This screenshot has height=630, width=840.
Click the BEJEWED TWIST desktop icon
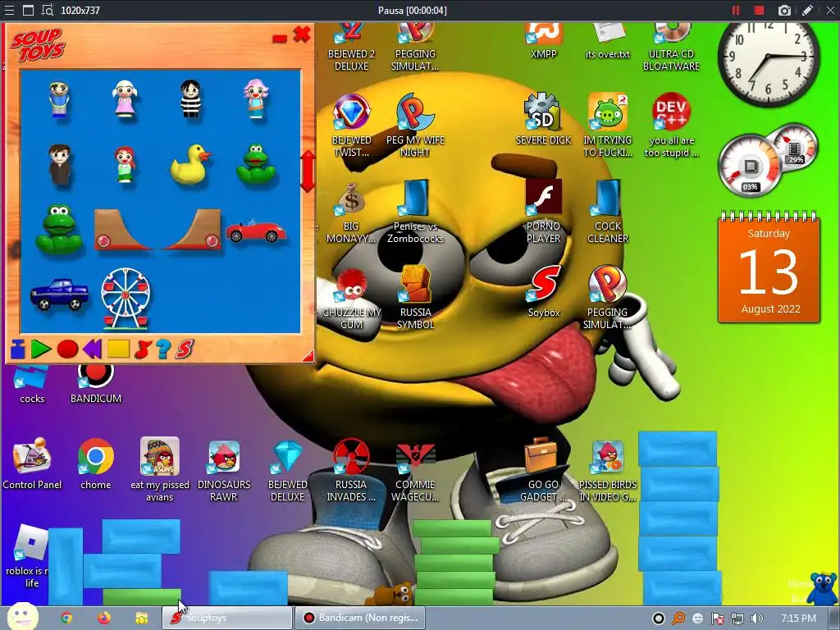point(351,126)
